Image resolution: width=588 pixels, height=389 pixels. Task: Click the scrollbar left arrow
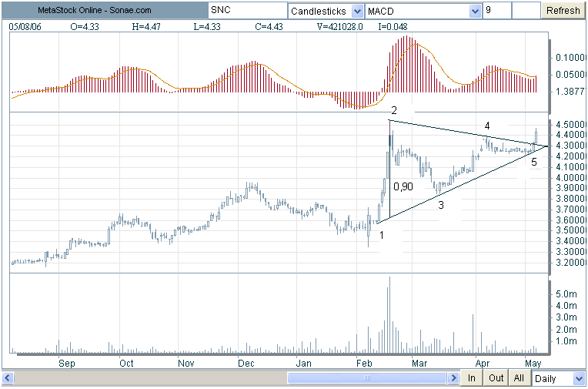click(8, 377)
